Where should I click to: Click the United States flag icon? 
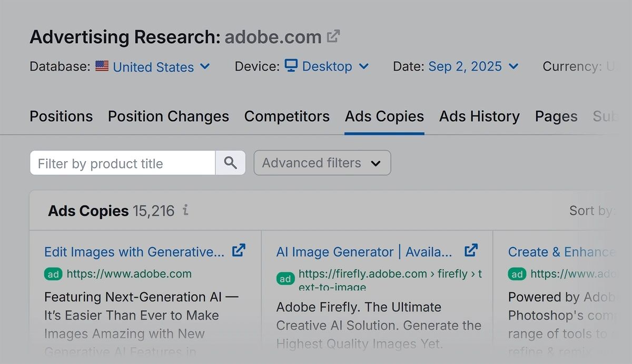coord(102,66)
